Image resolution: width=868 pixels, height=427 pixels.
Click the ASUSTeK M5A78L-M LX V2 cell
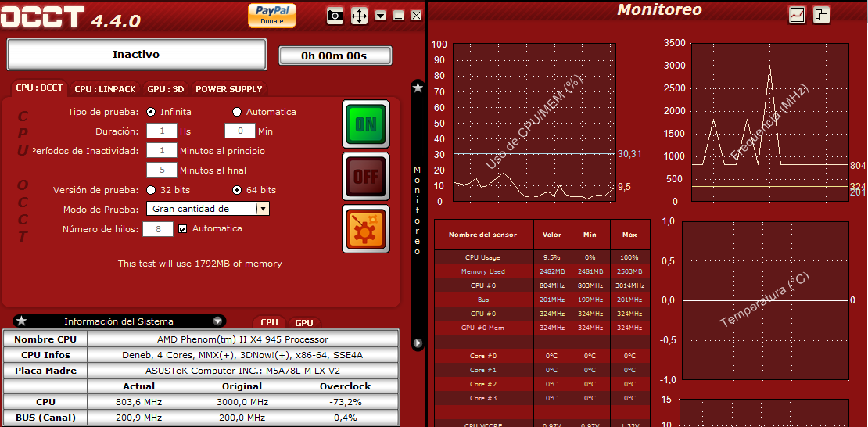(x=243, y=371)
